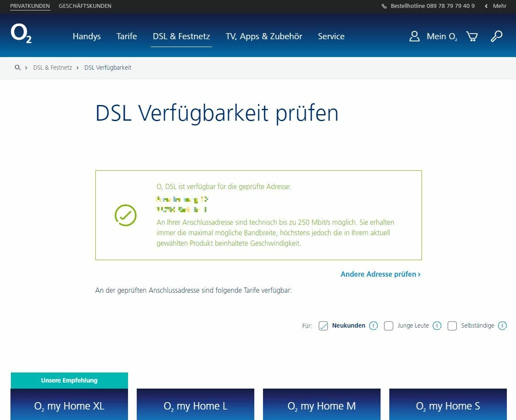Enable the Selbständige checkbox
The width and height of the screenshot is (516, 420).
point(452,326)
